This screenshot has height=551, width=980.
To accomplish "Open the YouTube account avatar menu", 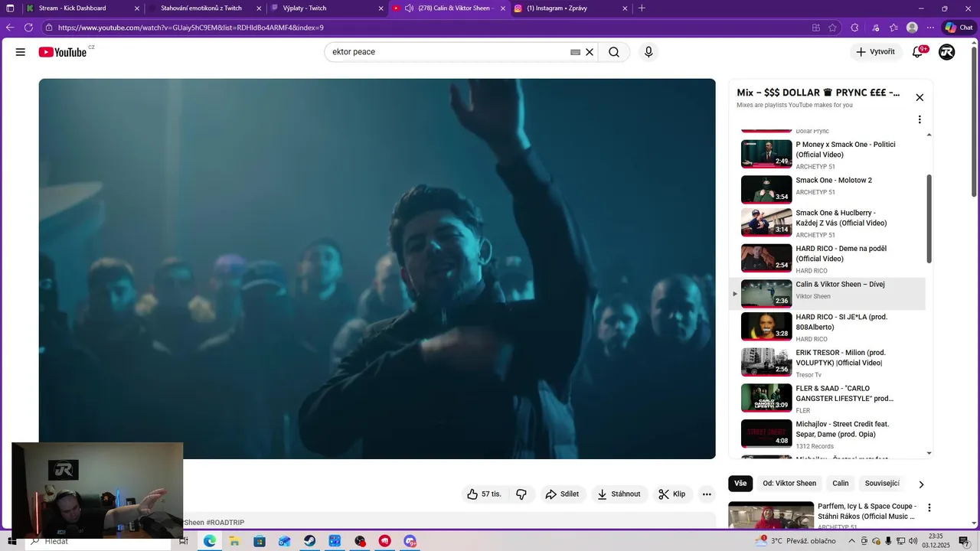I will click(947, 52).
